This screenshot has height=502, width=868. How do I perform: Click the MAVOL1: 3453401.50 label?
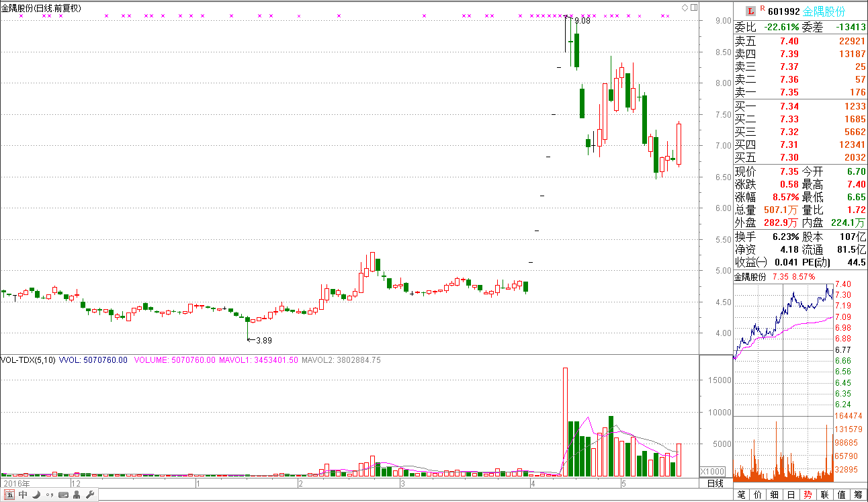259,360
